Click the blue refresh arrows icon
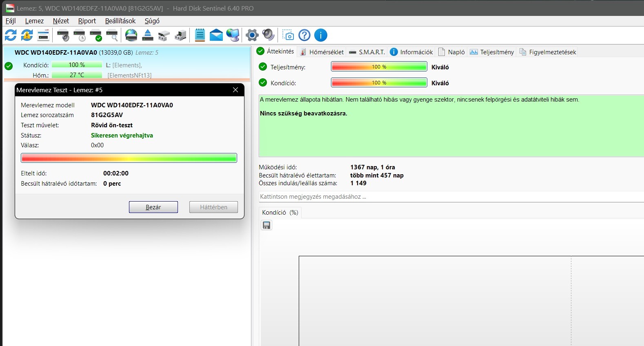This screenshot has width=644, height=346. (x=11, y=35)
